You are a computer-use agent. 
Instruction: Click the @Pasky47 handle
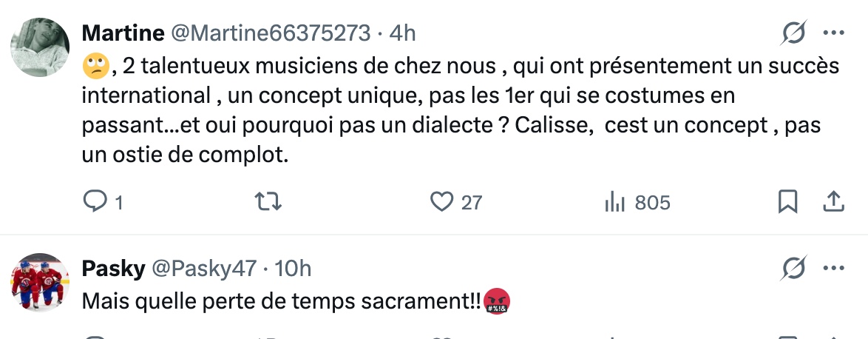point(204,269)
